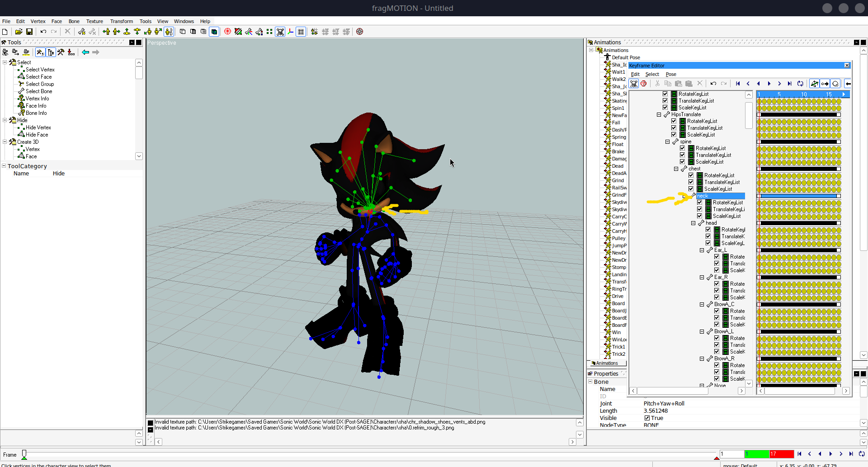The image size is (868, 467).
Task: Collapse the Ear_L tree branch
Action: pos(701,250)
